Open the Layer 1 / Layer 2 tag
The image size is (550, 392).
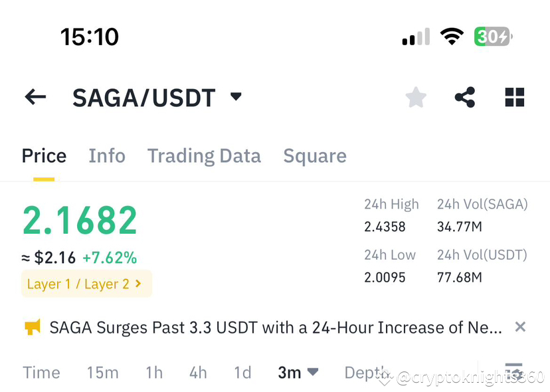pyautogui.click(x=86, y=284)
